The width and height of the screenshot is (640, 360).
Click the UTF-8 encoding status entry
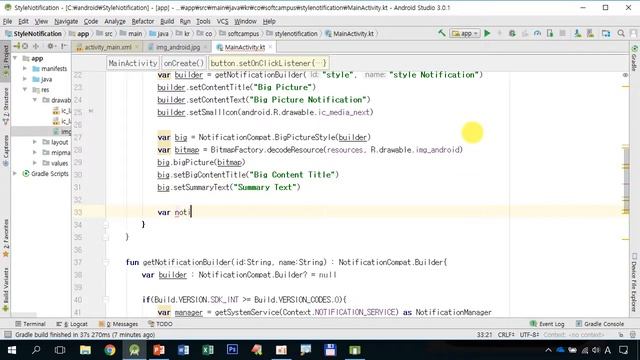point(529,335)
